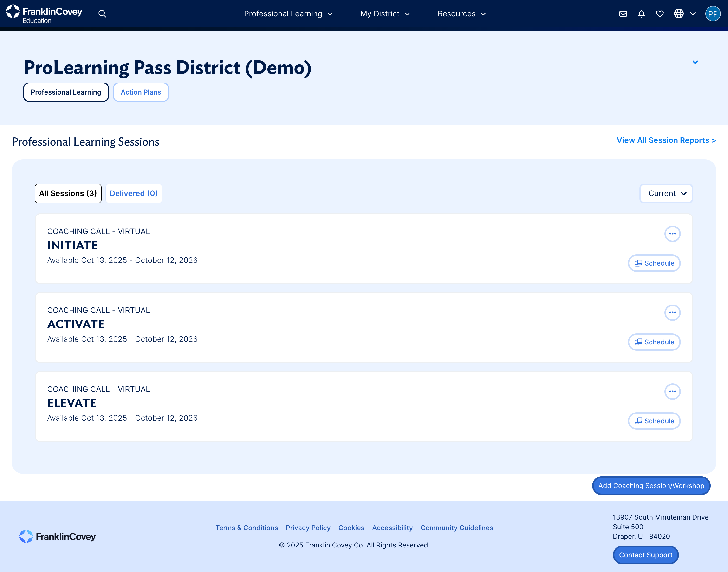Expand the Professional Learning nav menu

pyautogui.click(x=288, y=14)
